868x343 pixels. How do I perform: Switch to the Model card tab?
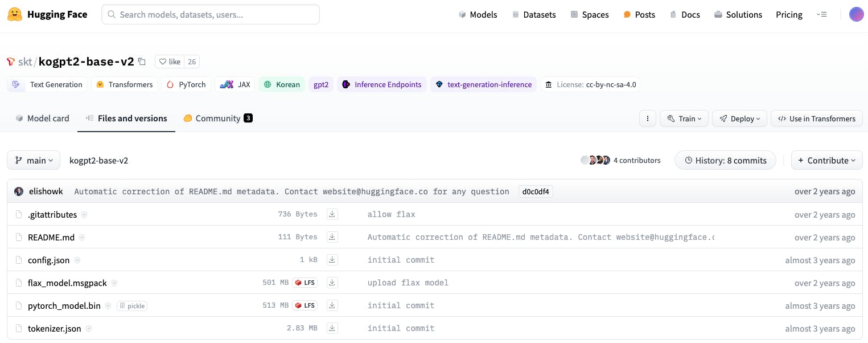(x=43, y=118)
